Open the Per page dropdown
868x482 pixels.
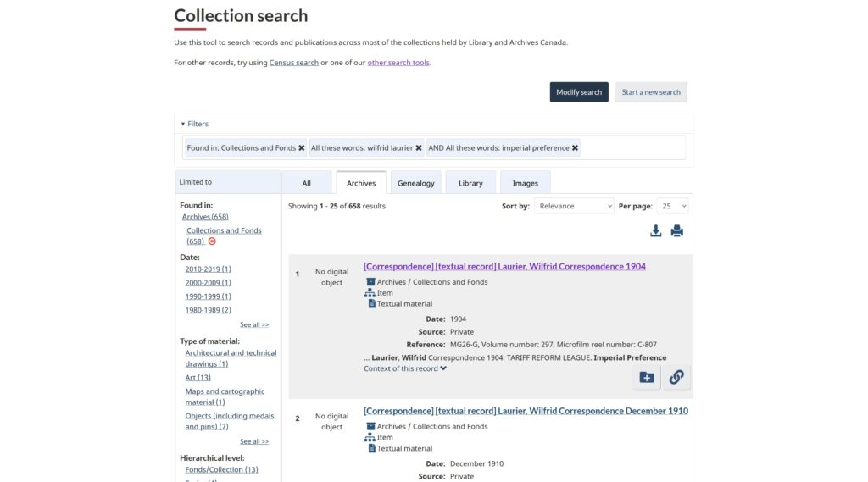672,206
